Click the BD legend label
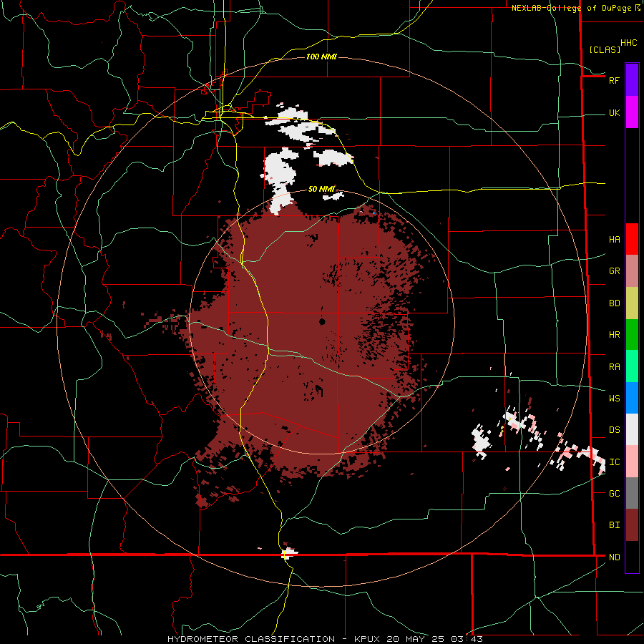The image size is (644, 644). coord(615,303)
